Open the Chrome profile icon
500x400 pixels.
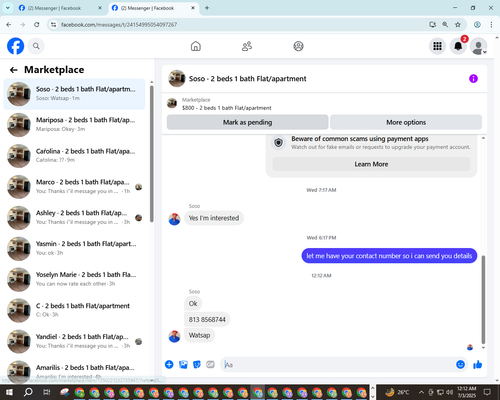[477, 24]
